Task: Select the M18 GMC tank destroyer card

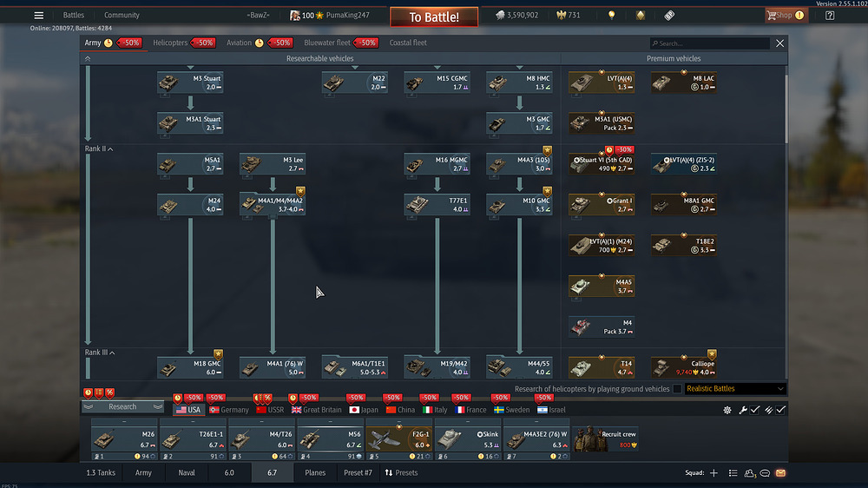Action: pyautogui.click(x=190, y=368)
